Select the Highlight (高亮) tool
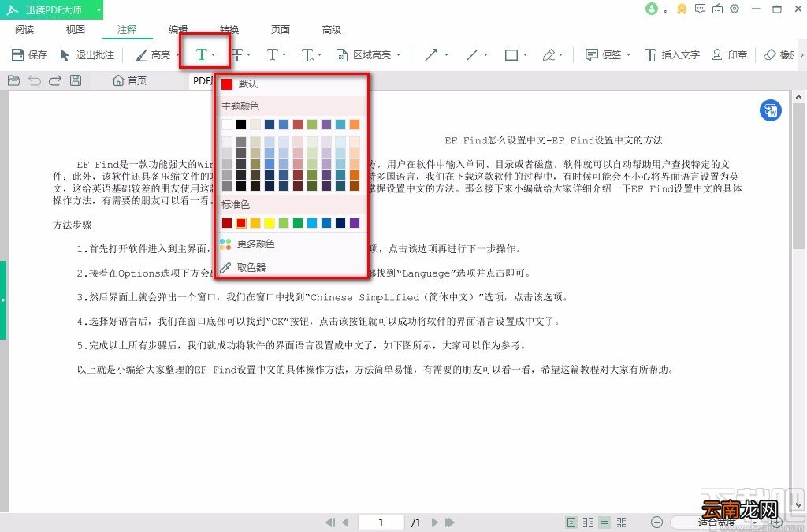Viewport: 807px width, 532px height. (153, 54)
